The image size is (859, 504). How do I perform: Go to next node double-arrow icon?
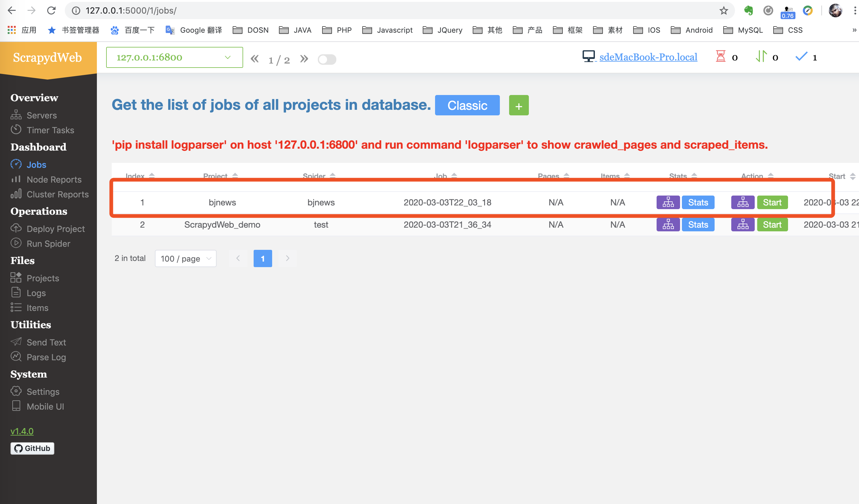click(304, 59)
